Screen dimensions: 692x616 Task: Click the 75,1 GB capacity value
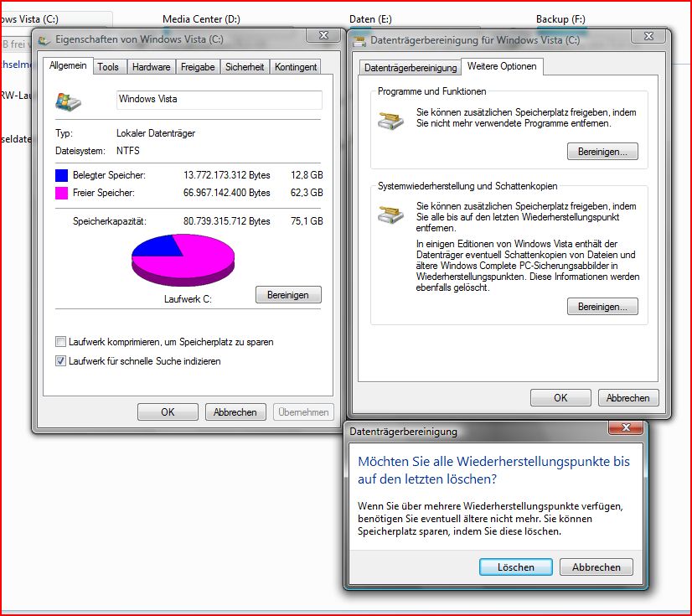coord(307,221)
